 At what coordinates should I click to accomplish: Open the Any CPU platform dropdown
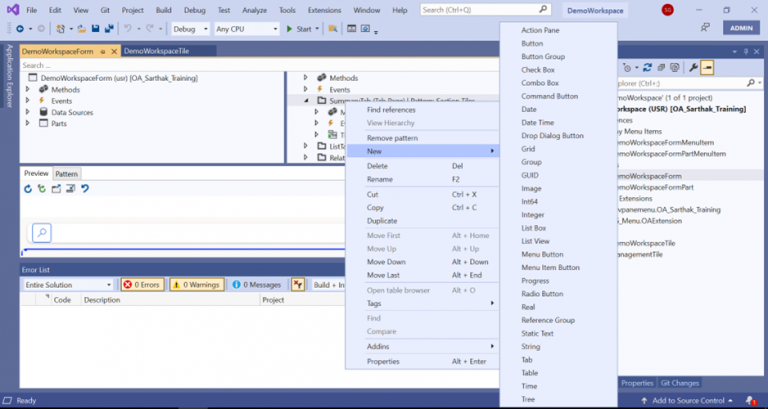pos(247,29)
